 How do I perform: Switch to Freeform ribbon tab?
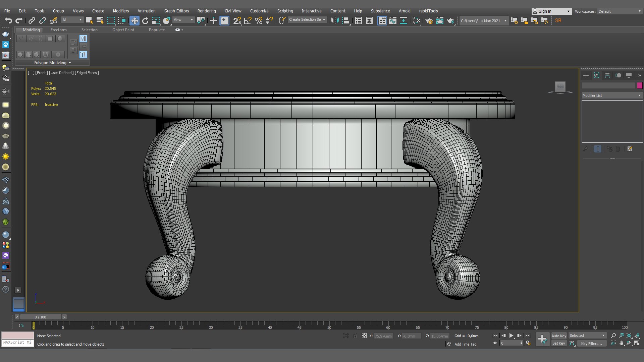(58, 30)
